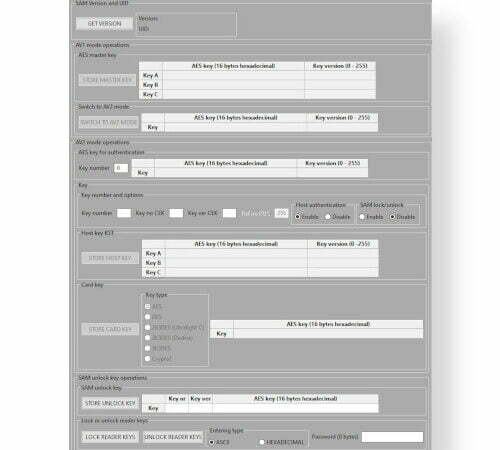Click the GET VERSION button

pyautogui.click(x=104, y=24)
